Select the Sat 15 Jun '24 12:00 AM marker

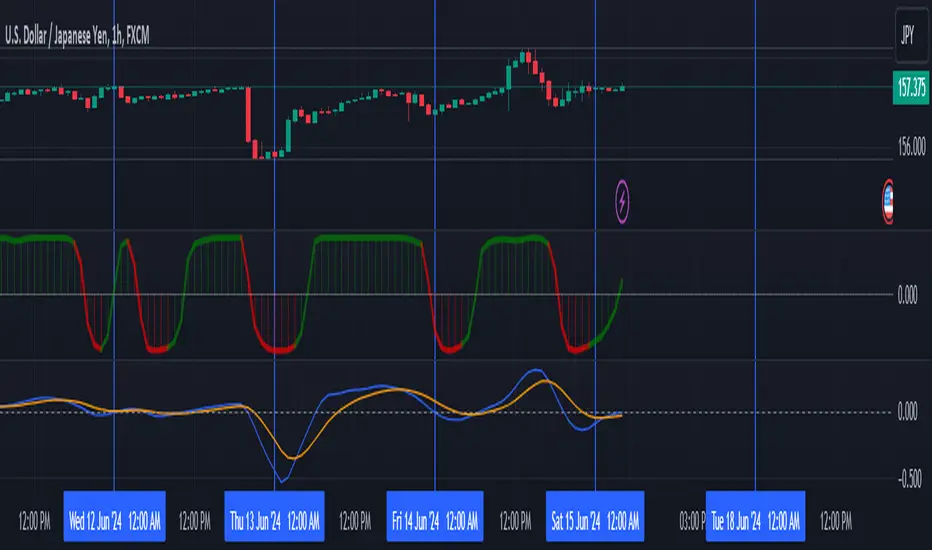click(595, 516)
